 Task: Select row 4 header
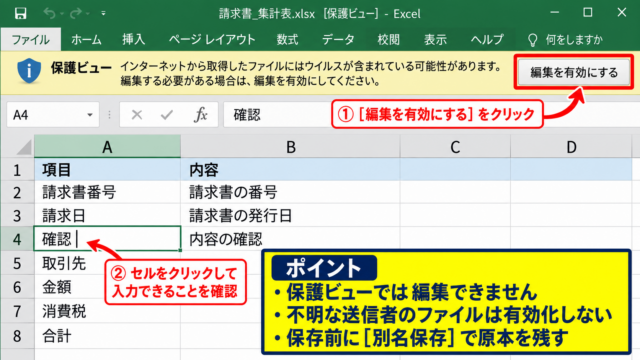[17, 239]
